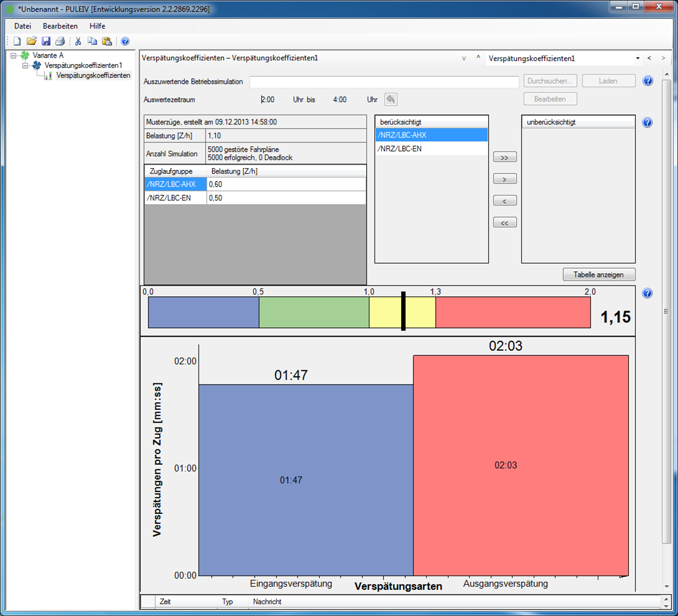Click the undo arrow beside Auswertezeitraum
Image resolution: width=678 pixels, height=616 pixels.
(391, 100)
